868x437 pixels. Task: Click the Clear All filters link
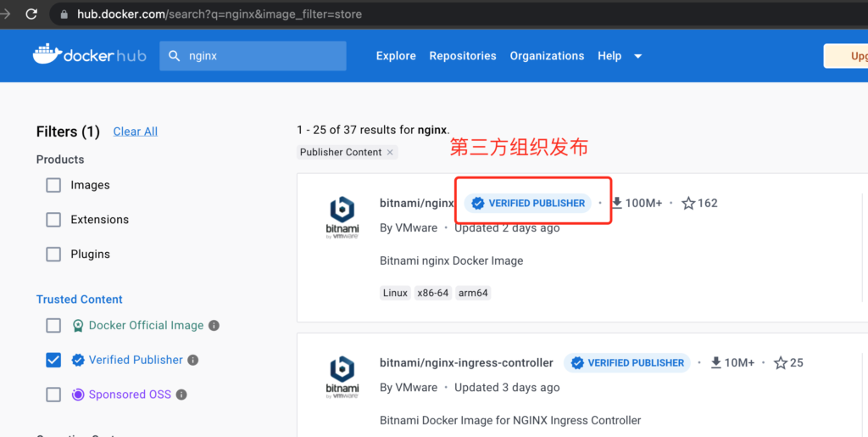(136, 132)
